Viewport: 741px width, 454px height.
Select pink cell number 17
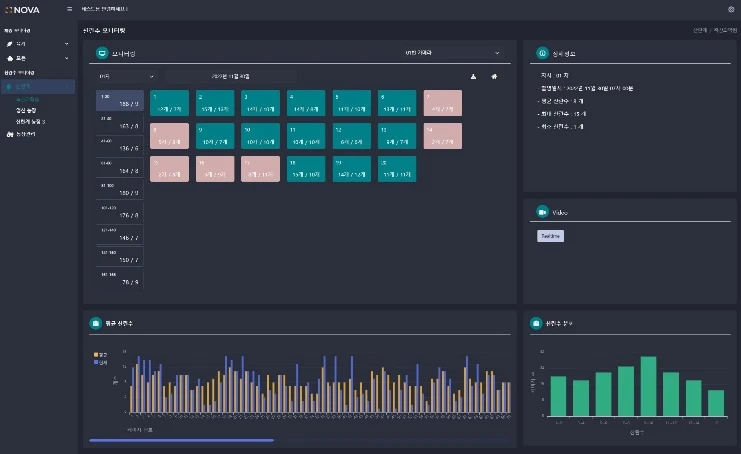point(260,169)
